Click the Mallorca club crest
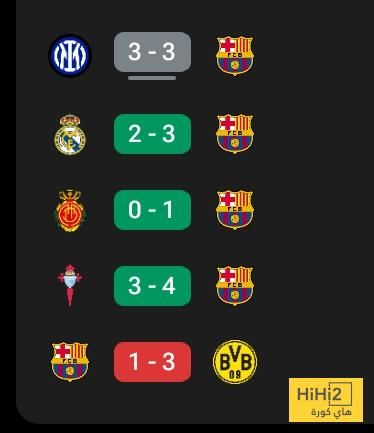This screenshot has height=433, width=374. [70, 211]
